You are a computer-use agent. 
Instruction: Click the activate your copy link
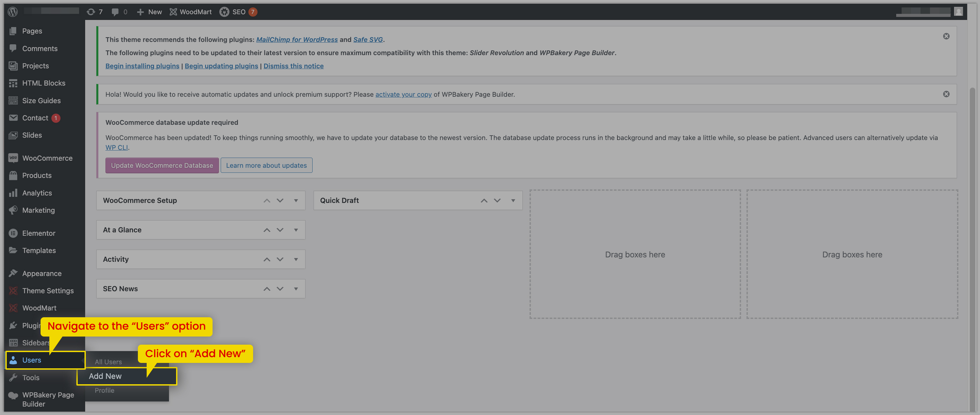pyautogui.click(x=403, y=94)
